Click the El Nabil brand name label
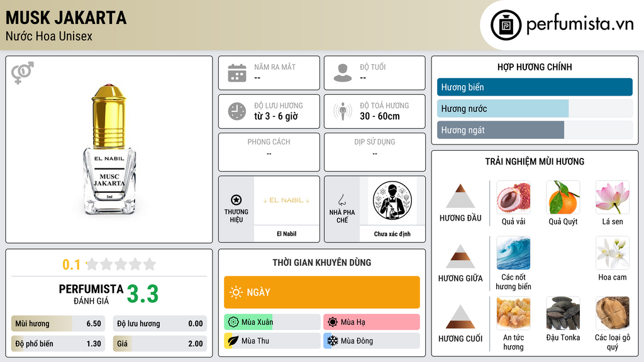This screenshot has height=362, width=644. (x=286, y=234)
